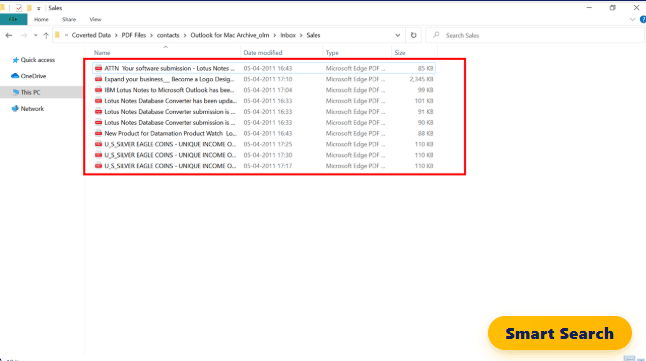Focus the Search Sales input box
Screen dimensions: 646x361
pyautogui.click(x=535, y=35)
